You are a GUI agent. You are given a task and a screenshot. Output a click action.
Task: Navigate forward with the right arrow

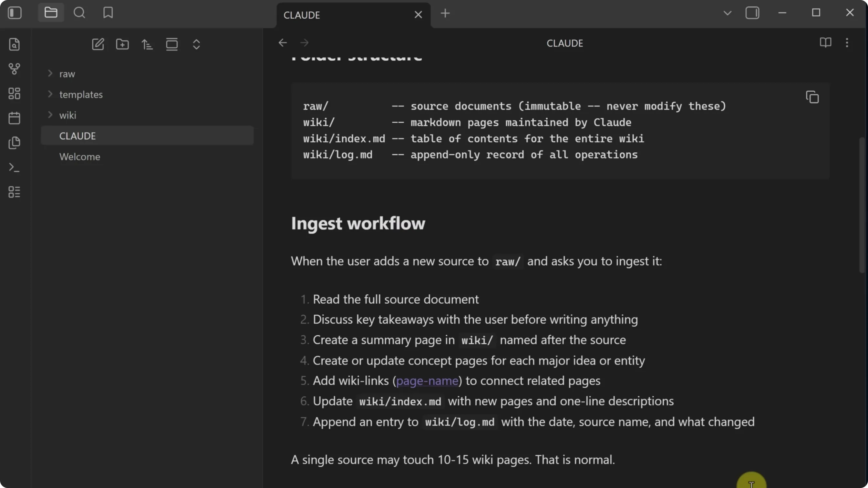304,43
